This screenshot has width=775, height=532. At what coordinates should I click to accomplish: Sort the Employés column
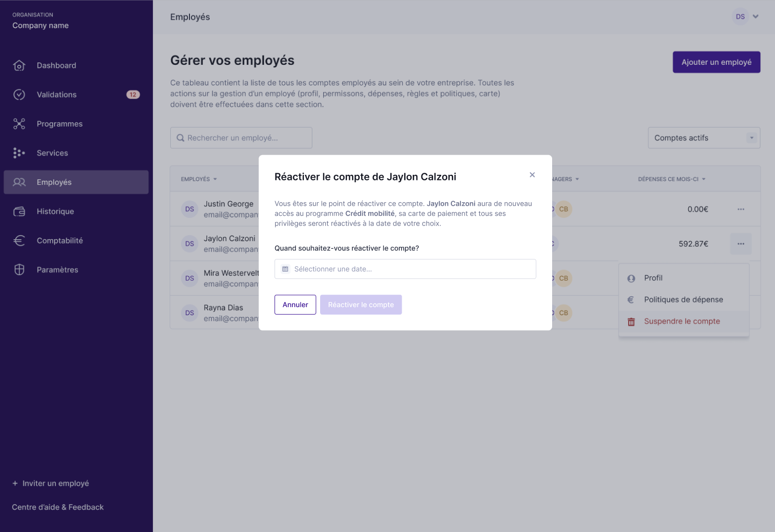pyautogui.click(x=199, y=179)
